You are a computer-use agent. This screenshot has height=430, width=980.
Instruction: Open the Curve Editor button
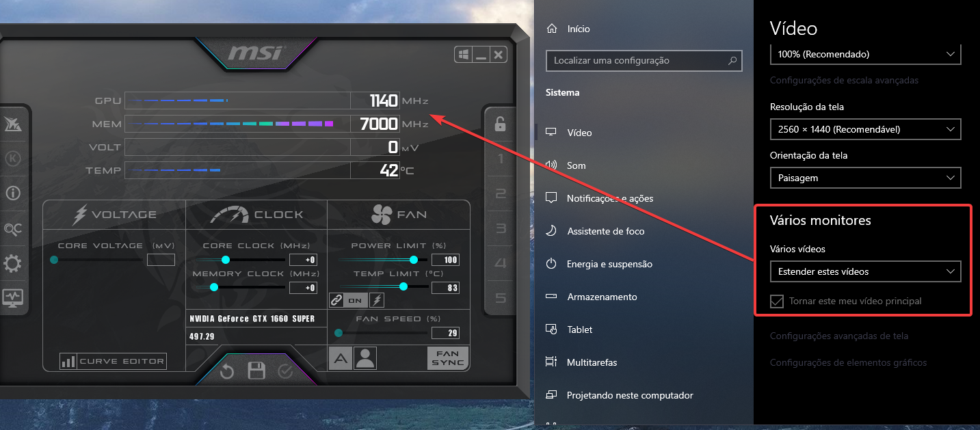pyautogui.click(x=113, y=361)
